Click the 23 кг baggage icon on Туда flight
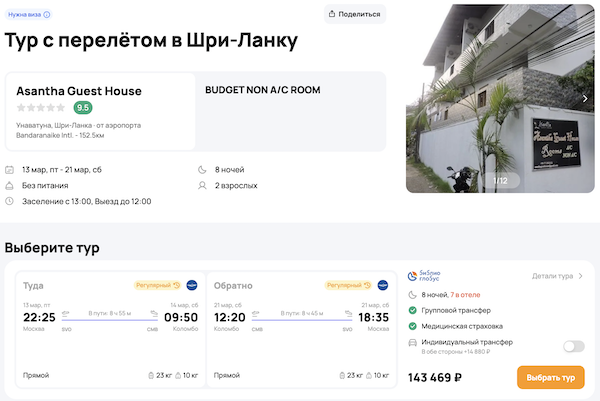 [x=149, y=375]
